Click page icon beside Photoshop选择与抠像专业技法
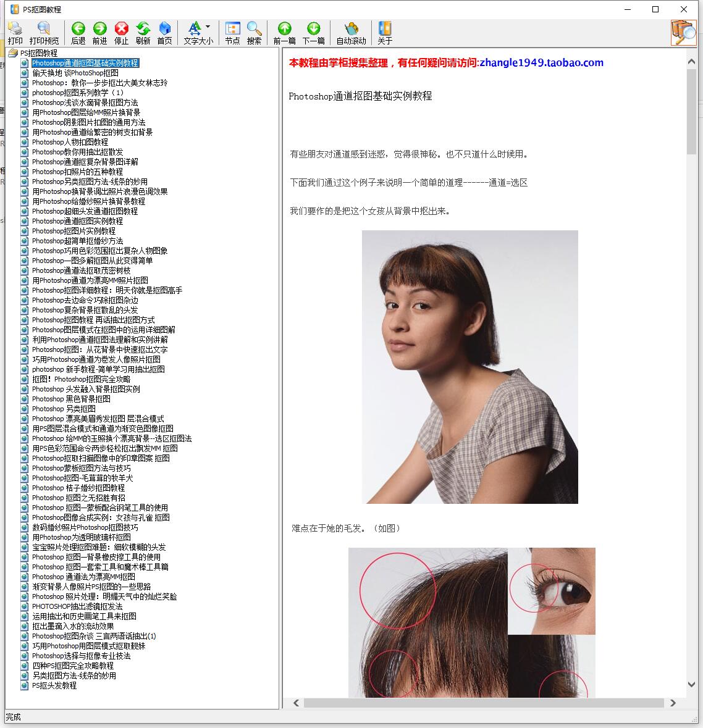 pos(25,656)
